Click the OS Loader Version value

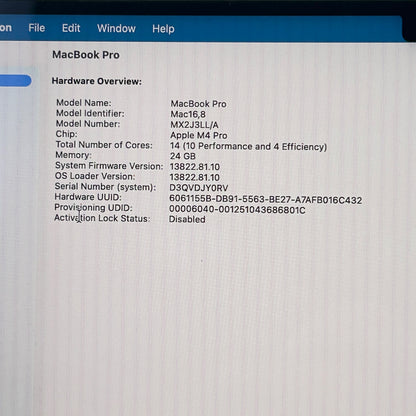pyautogui.click(x=195, y=177)
